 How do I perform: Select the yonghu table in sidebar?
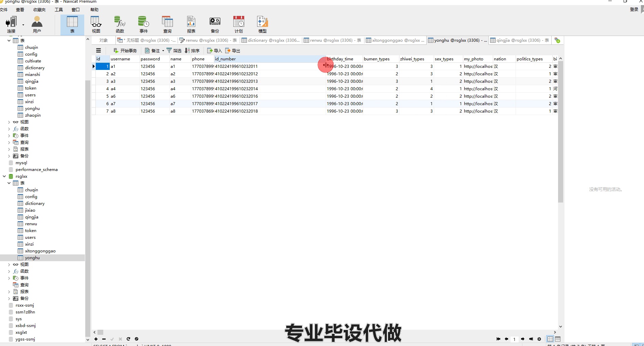[x=32, y=257]
